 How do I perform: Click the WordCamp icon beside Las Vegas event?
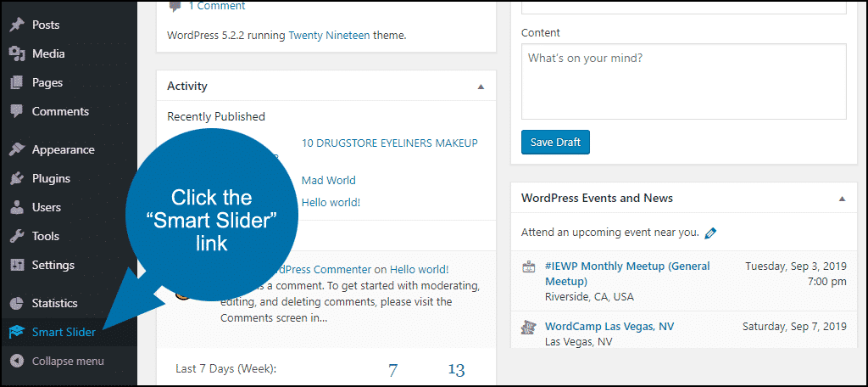click(528, 327)
